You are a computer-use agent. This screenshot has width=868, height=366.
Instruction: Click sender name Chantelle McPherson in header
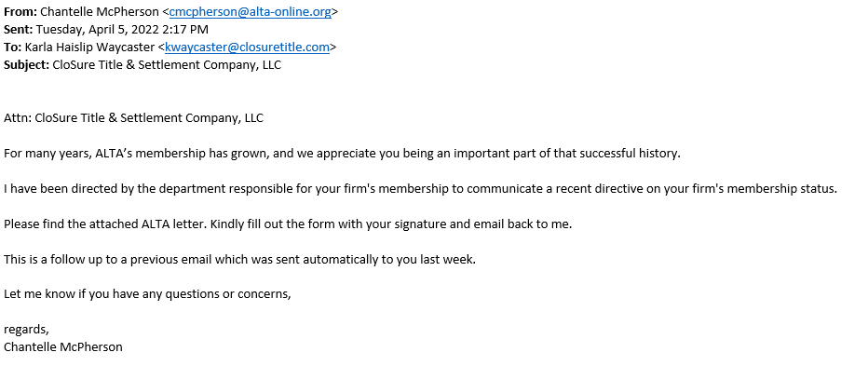[x=99, y=11]
